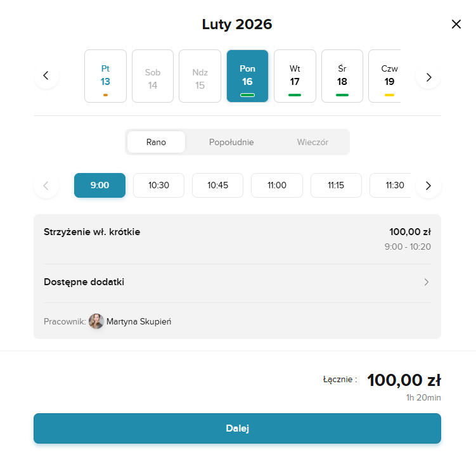Choose the 10:30 time slot

pos(158,185)
